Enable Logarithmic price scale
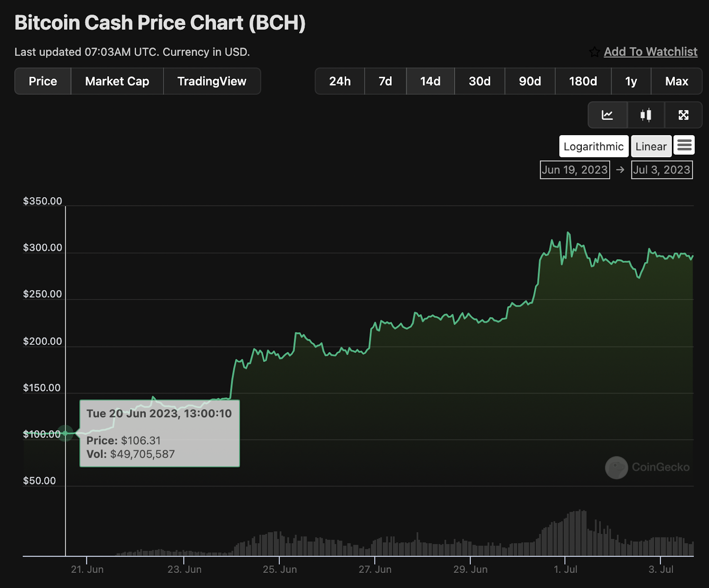This screenshot has height=588, width=709. point(593,146)
